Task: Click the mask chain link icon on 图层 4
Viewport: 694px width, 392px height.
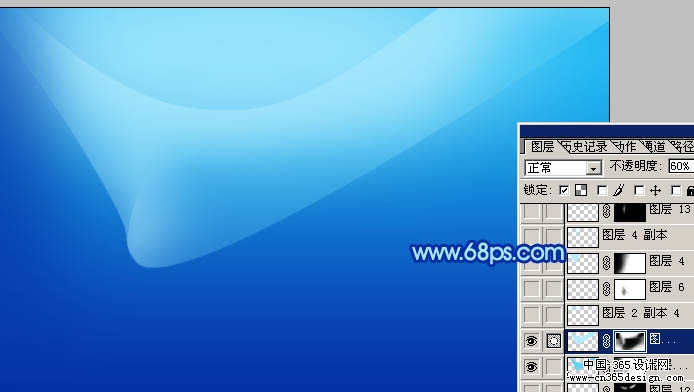Action: coord(606,263)
